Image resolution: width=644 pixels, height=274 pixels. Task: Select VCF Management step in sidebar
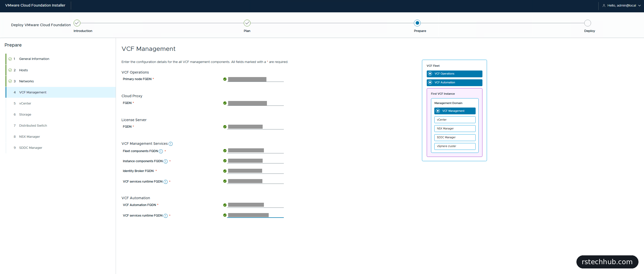61,92
